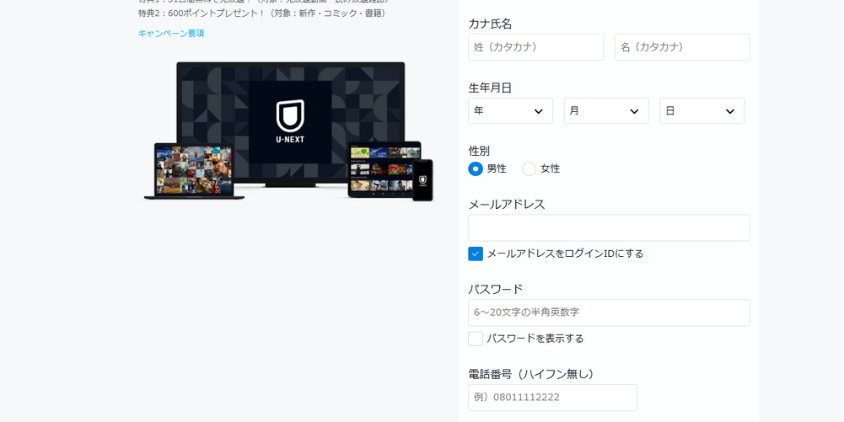Open the 年 birth year dropdown
The height and width of the screenshot is (422, 844).
click(x=510, y=111)
